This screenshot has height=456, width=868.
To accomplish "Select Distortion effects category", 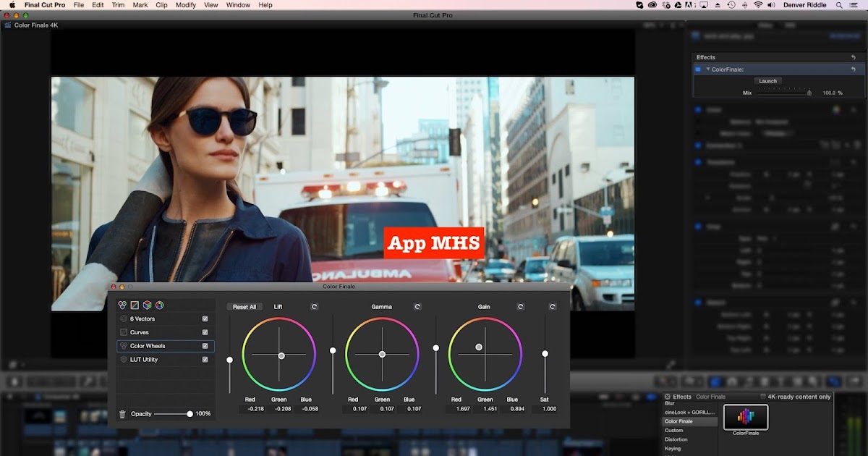I will 691,439.
